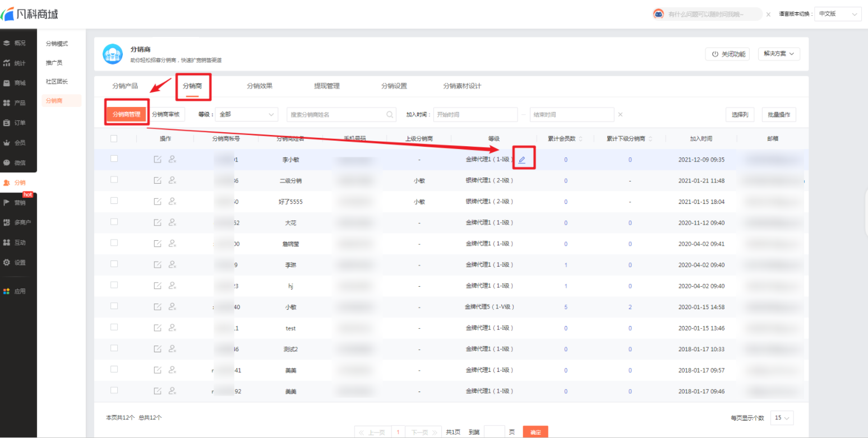Check the checkbox for 李小敏 row

click(114, 159)
